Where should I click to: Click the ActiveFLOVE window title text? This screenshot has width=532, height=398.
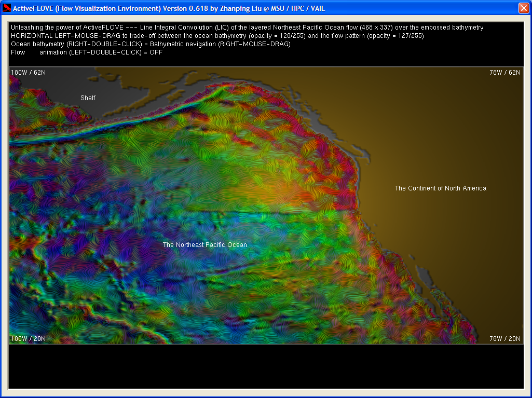169,8
